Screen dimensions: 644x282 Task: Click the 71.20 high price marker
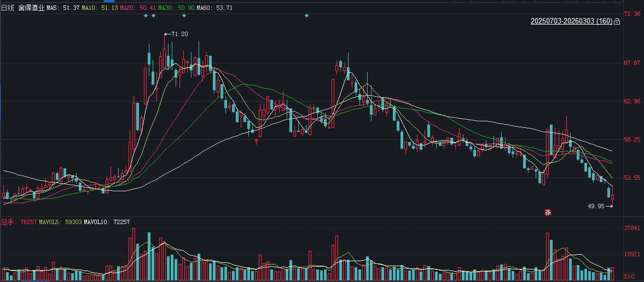point(178,34)
